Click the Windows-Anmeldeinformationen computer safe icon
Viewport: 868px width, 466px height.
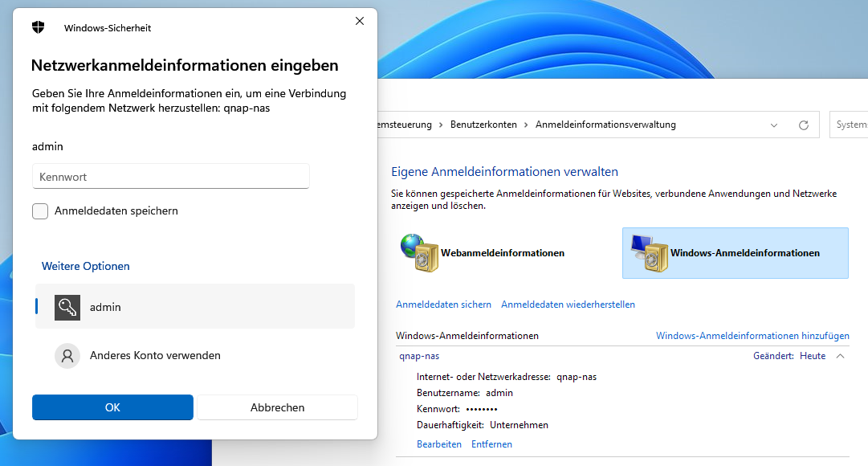click(x=650, y=252)
